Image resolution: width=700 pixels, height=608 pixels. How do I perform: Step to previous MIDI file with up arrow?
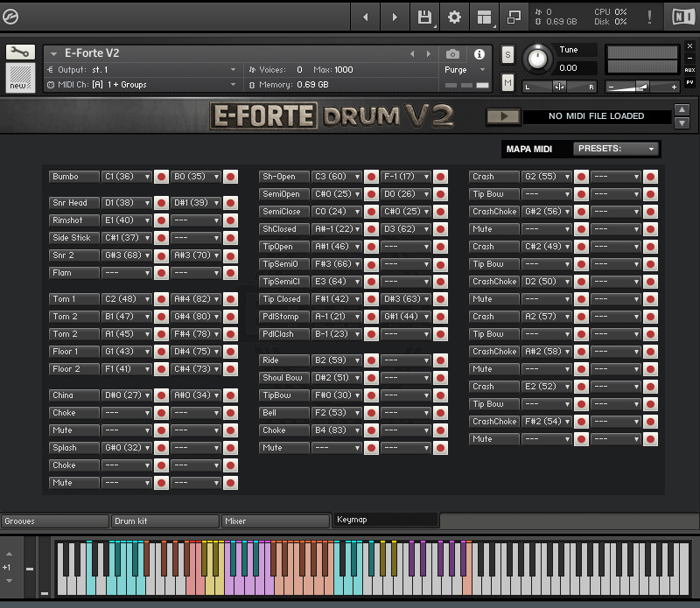point(682,110)
